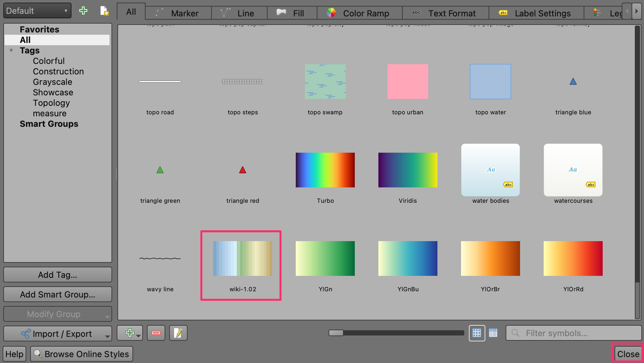Click the Add Tag button
This screenshot has height=363, width=644.
click(x=58, y=275)
